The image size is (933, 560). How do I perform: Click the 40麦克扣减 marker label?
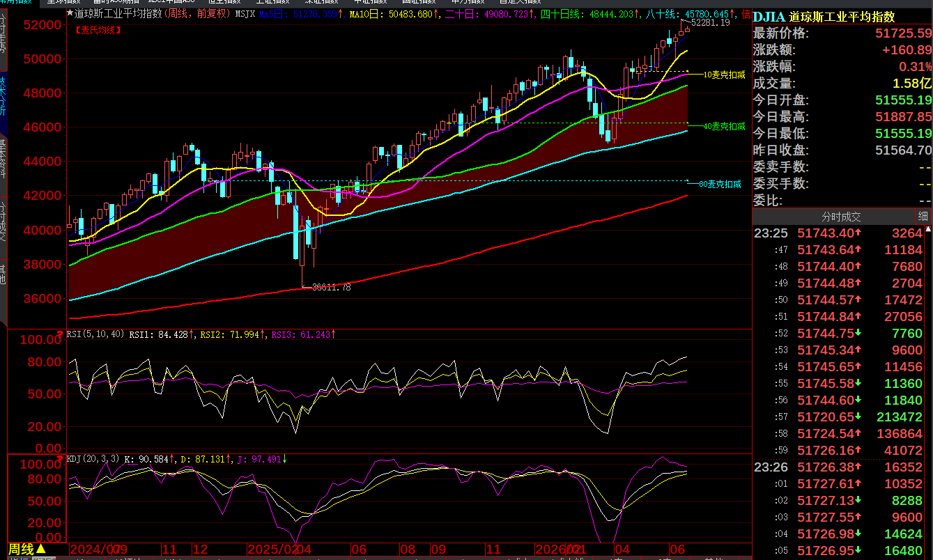(x=725, y=127)
